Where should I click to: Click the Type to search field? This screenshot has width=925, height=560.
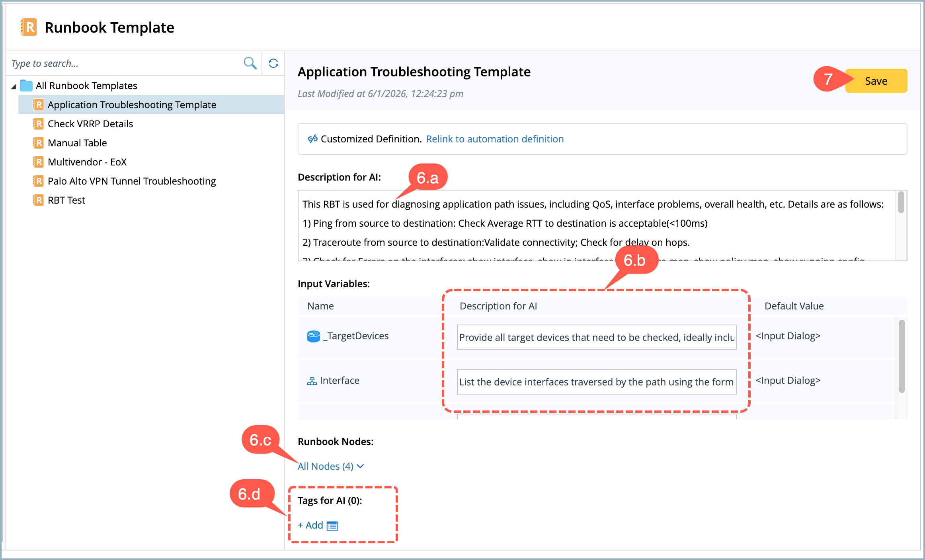coord(123,63)
